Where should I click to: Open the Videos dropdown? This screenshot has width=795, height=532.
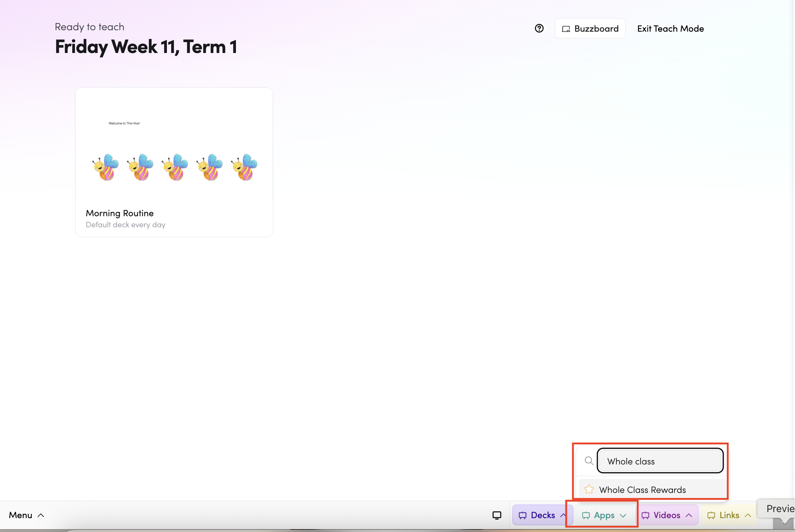[667, 515]
